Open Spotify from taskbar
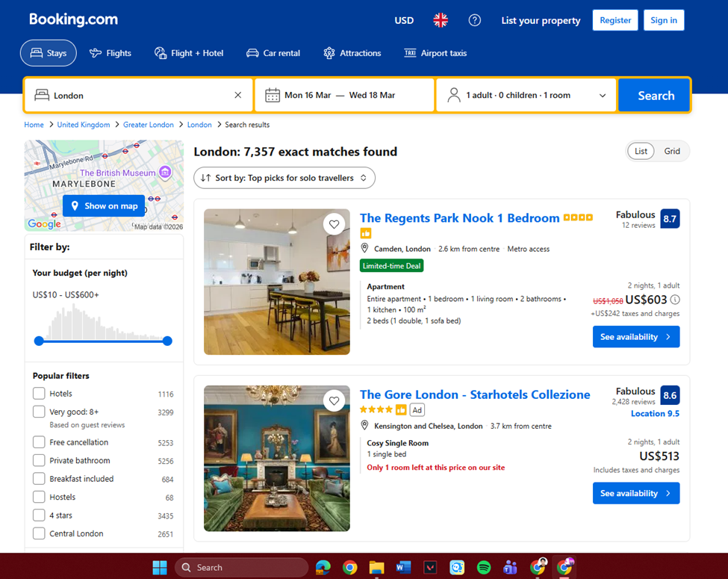 point(484,567)
